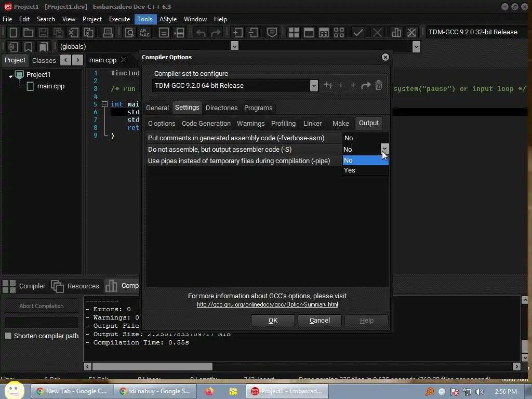Switch to the General tab
Screen dimensions: 532x399
tap(157, 108)
